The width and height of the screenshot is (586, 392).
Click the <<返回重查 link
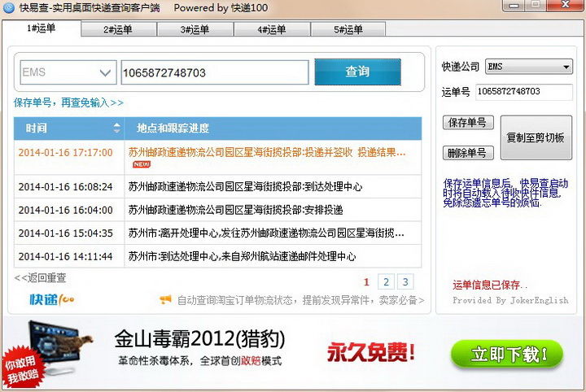pyautogui.click(x=40, y=278)
